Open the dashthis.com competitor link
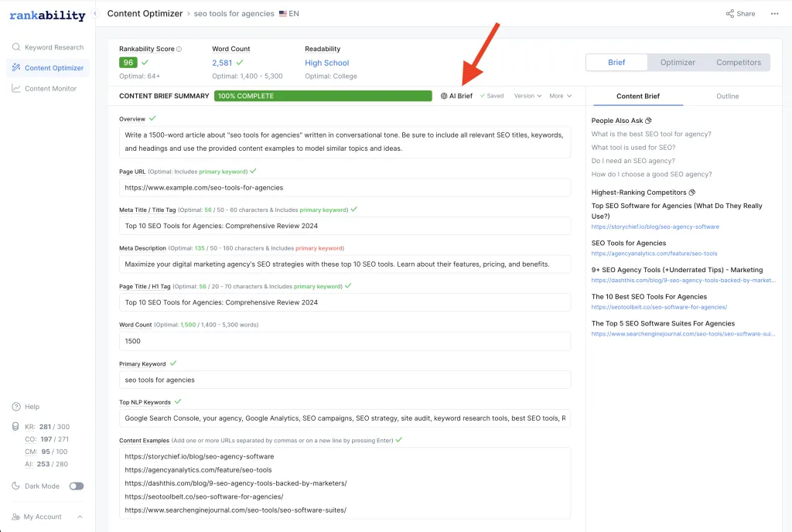This screenshot has width=792, height=532. (684, 280)
